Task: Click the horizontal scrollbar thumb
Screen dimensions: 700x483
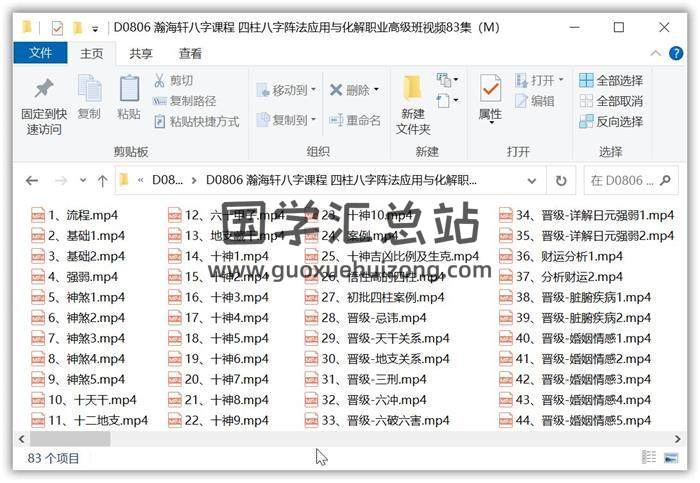Action: coord(70,438)
